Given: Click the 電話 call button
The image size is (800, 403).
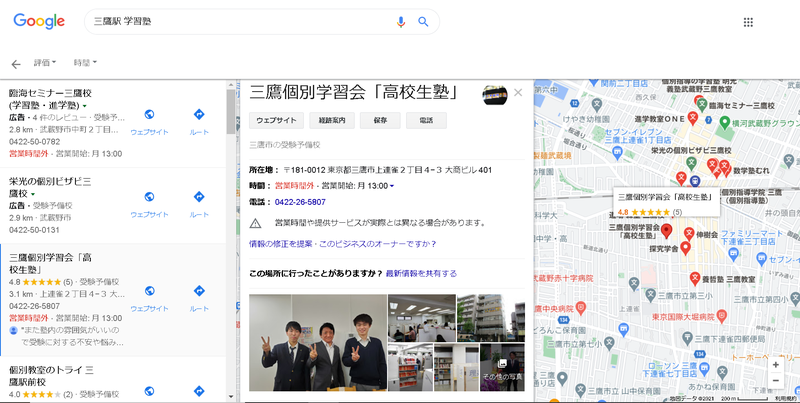Looking at the screenshot, I should pyautogui.click(x=426, y=120).
